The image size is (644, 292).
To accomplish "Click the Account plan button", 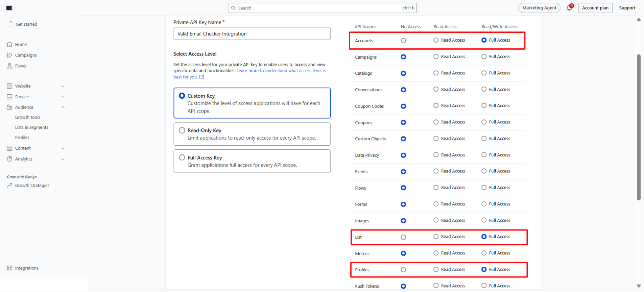I will click(595, 8).
